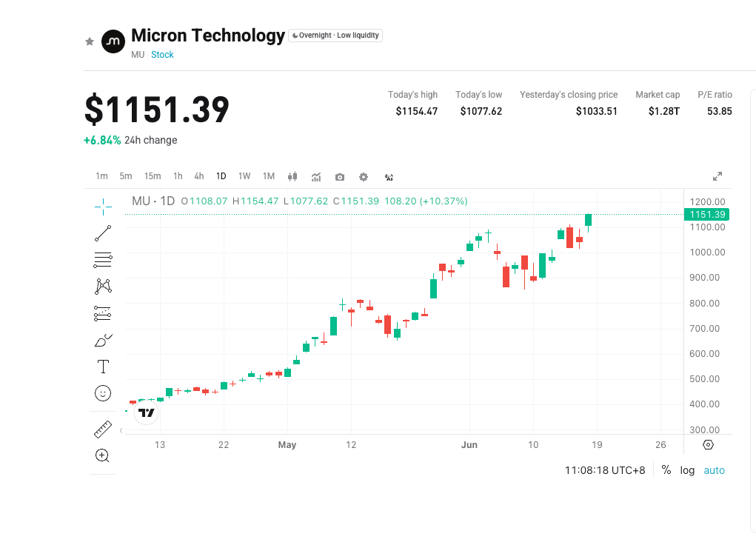Image resolution: width=756 pixels, height=545 pixels.
Task: Click the latest green candlestick
Action: pos(588,221)
